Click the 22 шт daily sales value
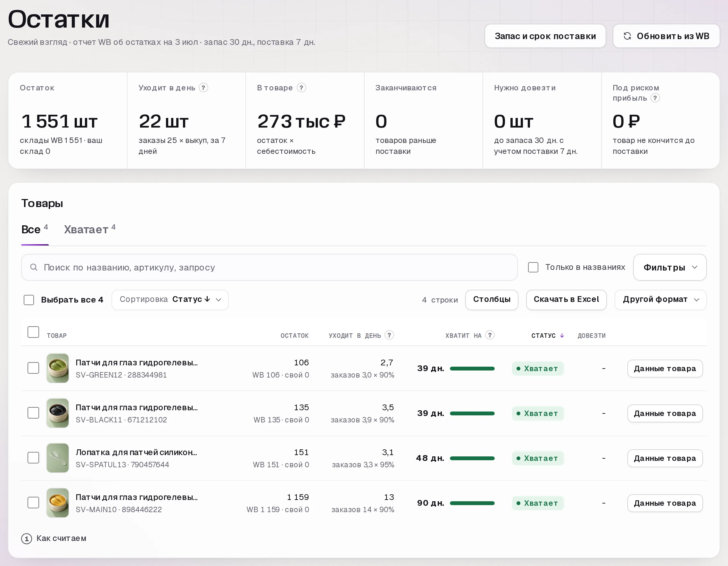 164,121
